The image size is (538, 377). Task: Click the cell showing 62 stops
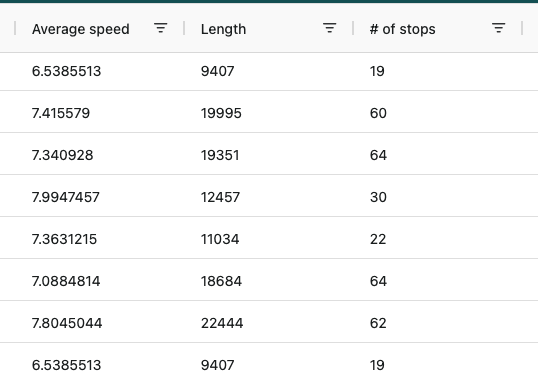click(437, 323)
